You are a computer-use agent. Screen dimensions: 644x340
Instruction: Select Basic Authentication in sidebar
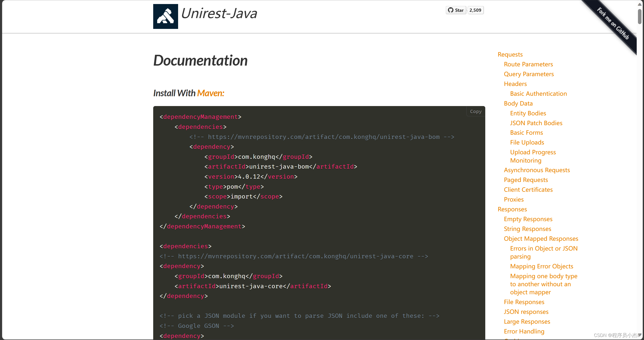tap(538, 94)
